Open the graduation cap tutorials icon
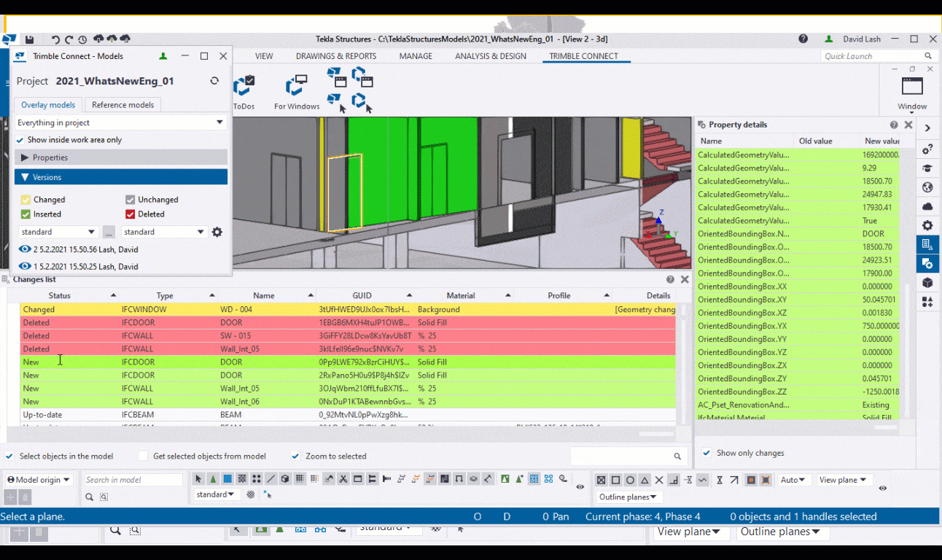The image size is (942, 560). (x=927, y=168)
